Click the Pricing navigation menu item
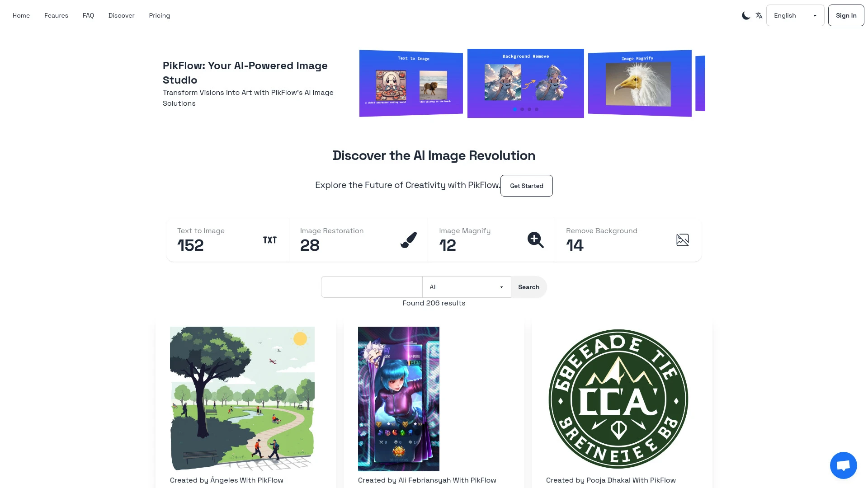The image size is (868, 488). (x=159, y=15)
